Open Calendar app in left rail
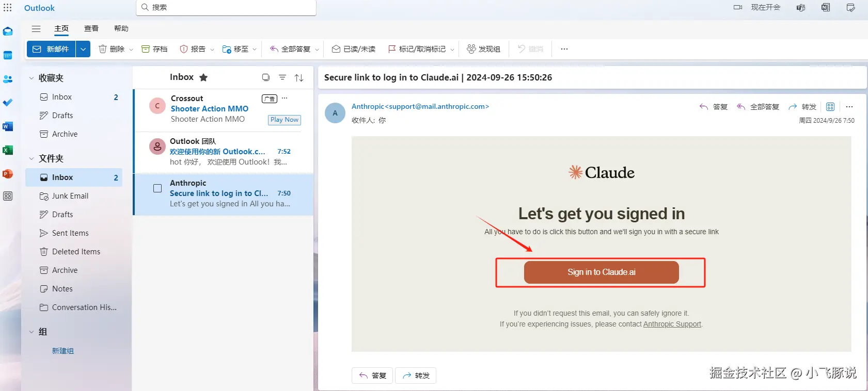The height and width of the screenshot is (391, 868). pyautogui.click(x=8, y=55)
